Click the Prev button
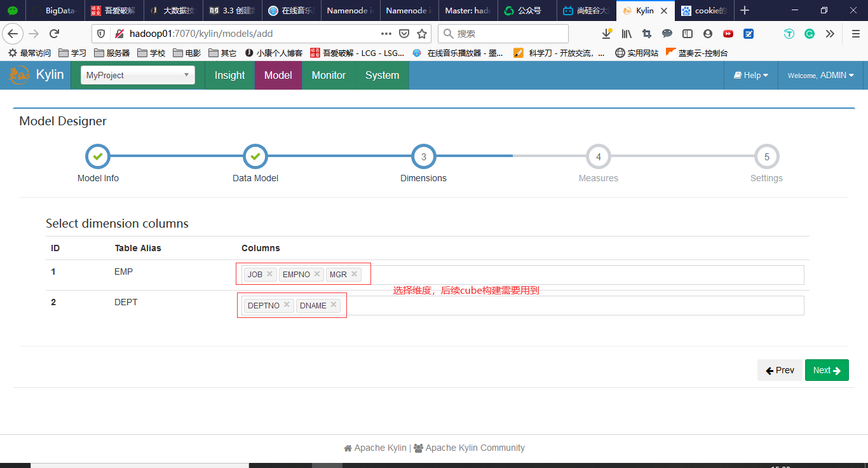This screenshot has width=868, height=468. pyautogui.click(x=780, y=370)
